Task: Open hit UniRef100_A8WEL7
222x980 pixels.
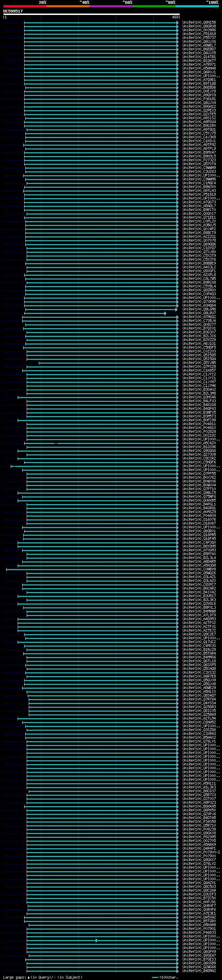Action: 199,45
